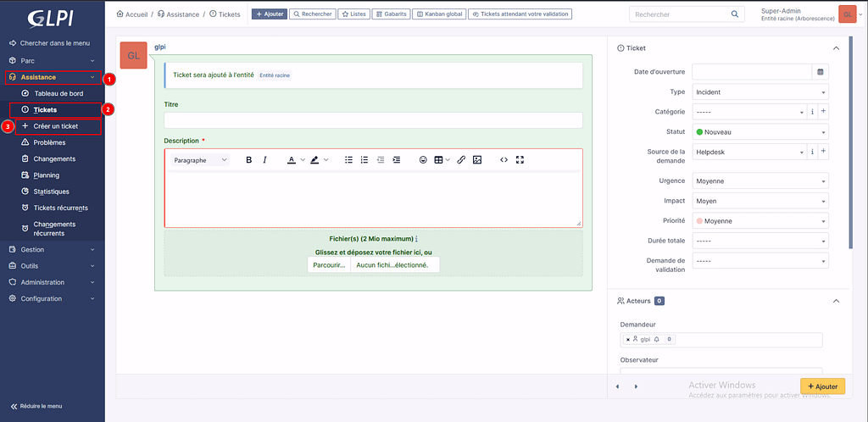Insert an image in the description
This screenshot has height=422, width=868.
click(x=477, y=159)
